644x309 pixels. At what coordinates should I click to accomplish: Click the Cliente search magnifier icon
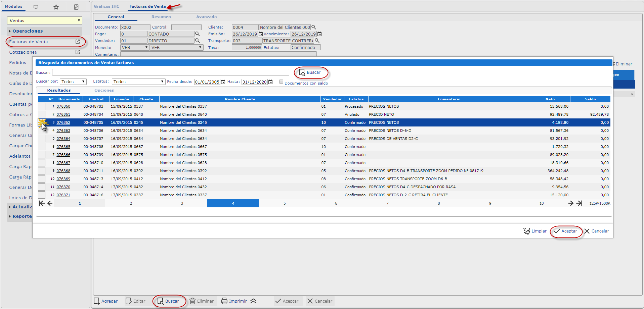click(314, 27)
